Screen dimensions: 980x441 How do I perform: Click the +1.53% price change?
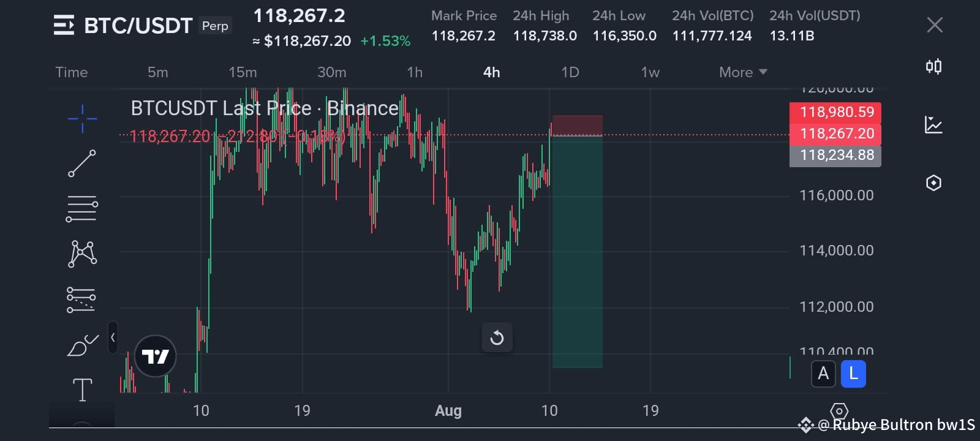385,41
